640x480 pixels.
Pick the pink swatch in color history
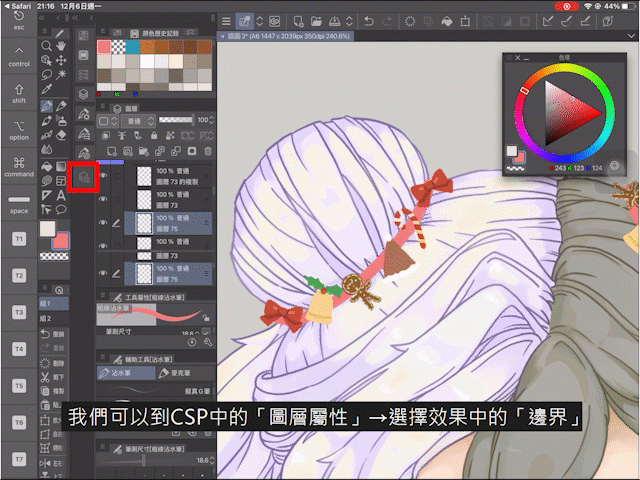point(104,46)
